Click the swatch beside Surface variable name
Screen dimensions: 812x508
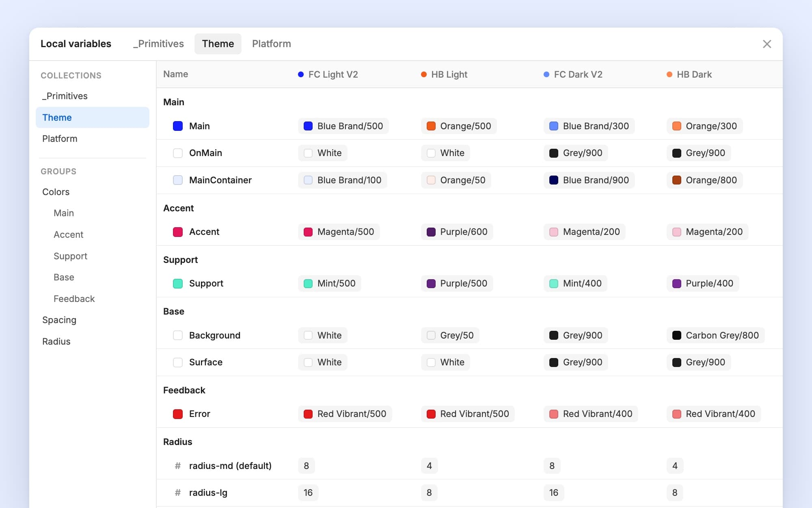point(178,362)
